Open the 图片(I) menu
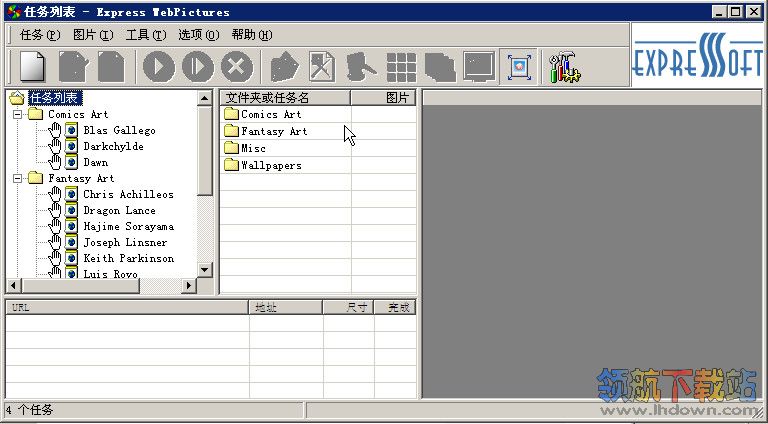This screenshot has width=768, height=424. click(x=93, y=35)
